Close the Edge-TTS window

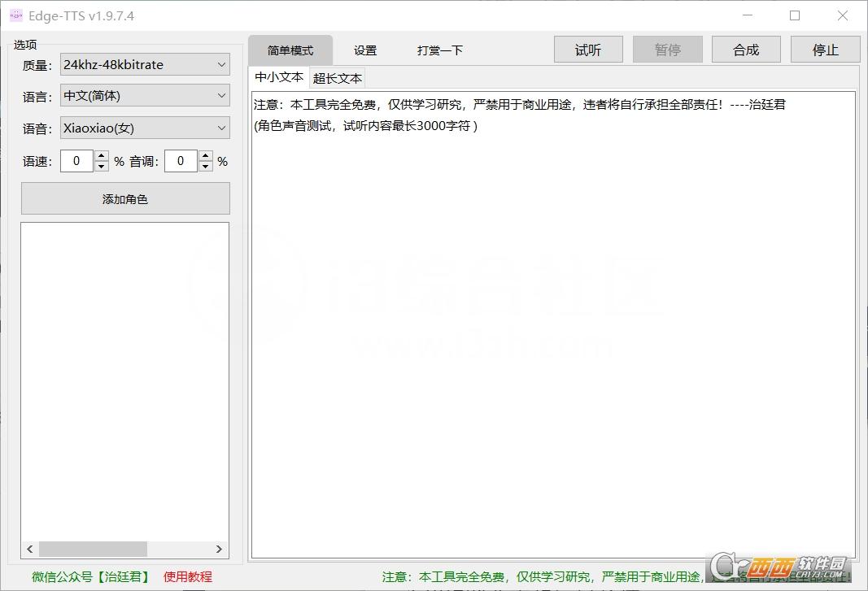843,15
